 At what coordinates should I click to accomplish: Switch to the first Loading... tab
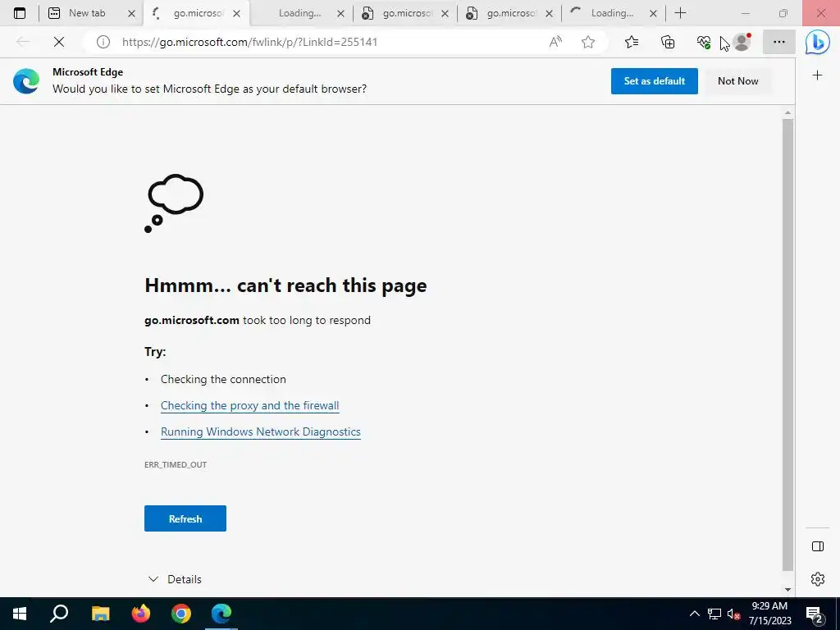point(299,13)
